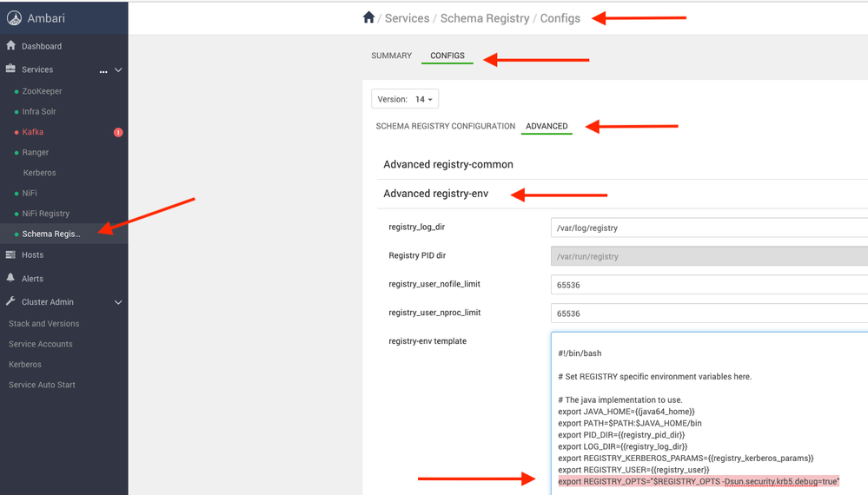Click the home icon in breadcrumb
This screenshot has height=495, width=868.
tap(368, 17)
